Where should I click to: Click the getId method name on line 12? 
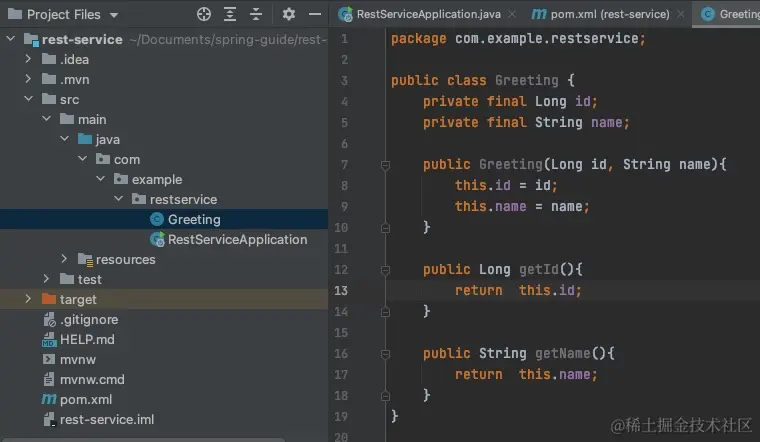[539, 269]
